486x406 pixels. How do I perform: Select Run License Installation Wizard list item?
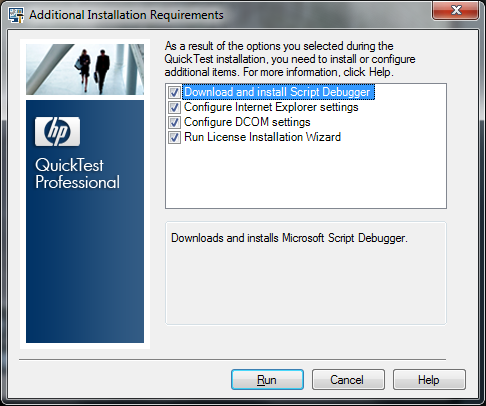(x=262, y=137)
